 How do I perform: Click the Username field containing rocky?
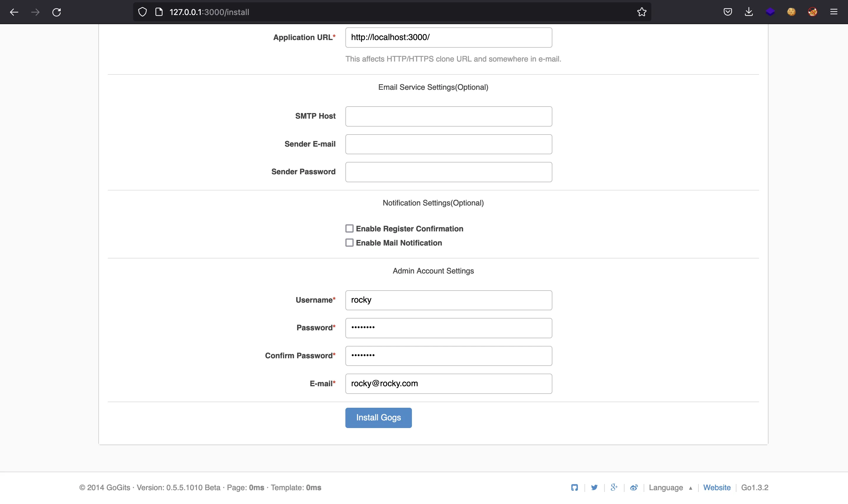point(449,300)
